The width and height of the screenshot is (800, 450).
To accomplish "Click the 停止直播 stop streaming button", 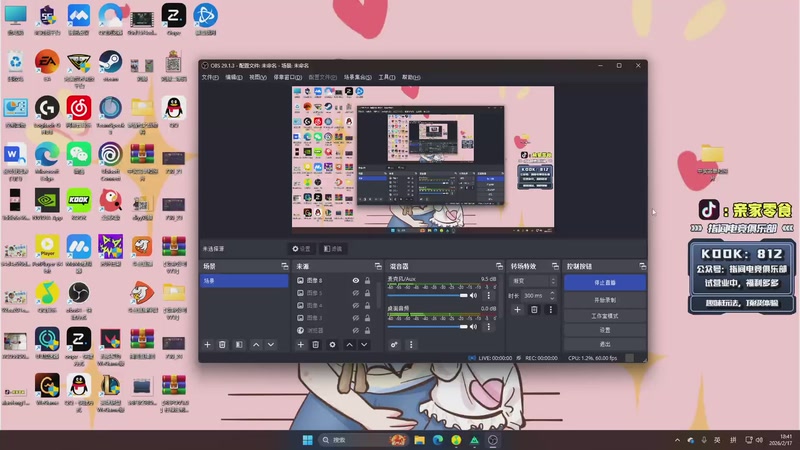I will (x=605, y=283).
